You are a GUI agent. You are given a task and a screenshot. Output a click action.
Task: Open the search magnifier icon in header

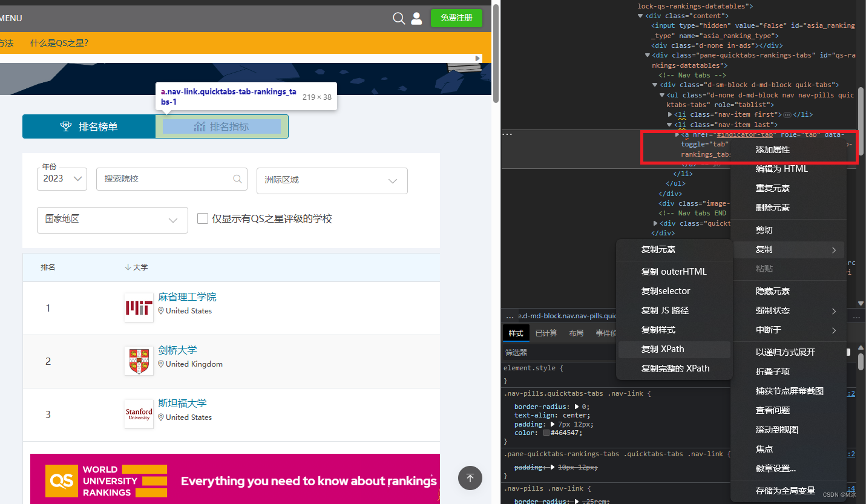point(399,19)
